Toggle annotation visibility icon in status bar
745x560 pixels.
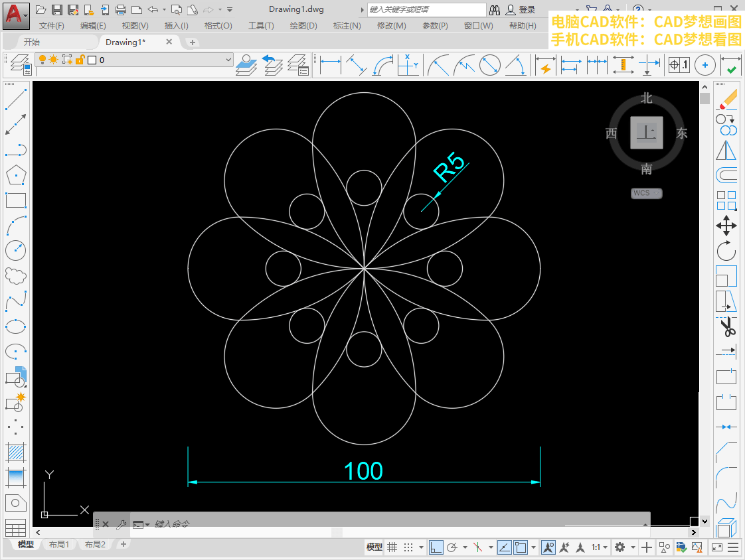click(x=548, y=547)
